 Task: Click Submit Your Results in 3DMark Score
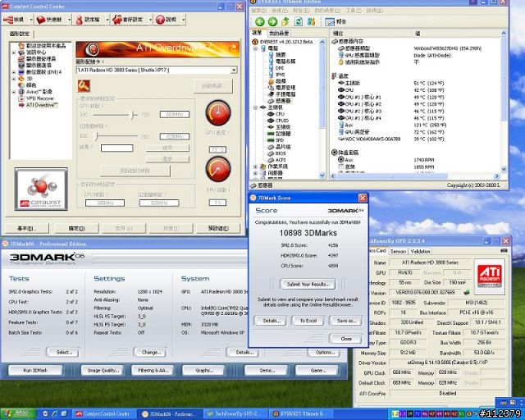point(308,285)
